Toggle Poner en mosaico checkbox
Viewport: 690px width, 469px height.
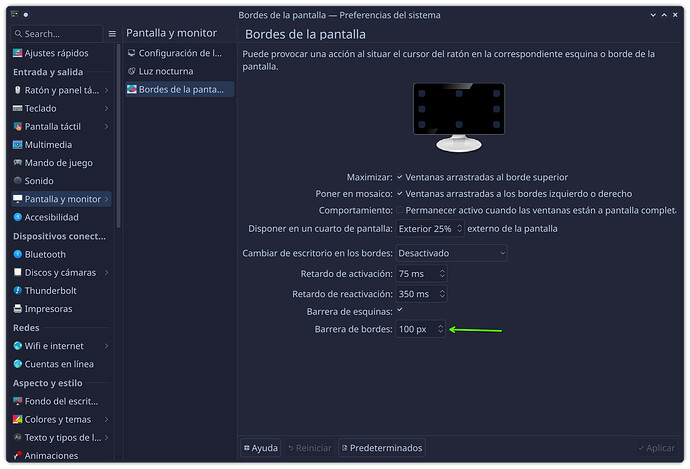(400, 194)
